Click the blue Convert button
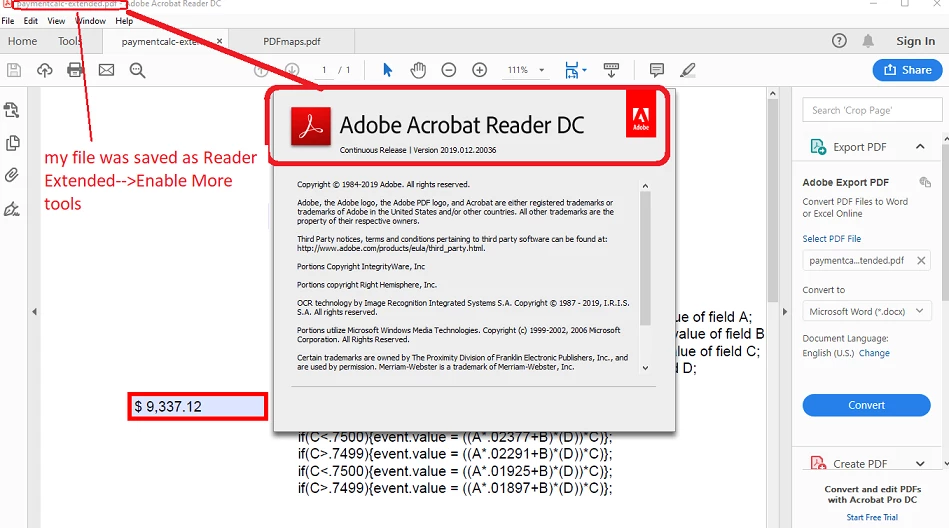The height and width of the screenshot is (528, 949). pos(866,405)
